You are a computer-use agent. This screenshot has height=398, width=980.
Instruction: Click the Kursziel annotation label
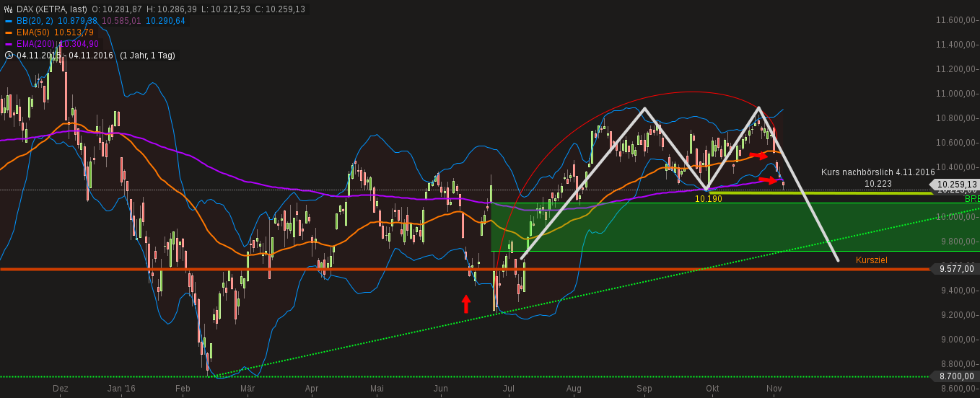click(x=872, y=260)
